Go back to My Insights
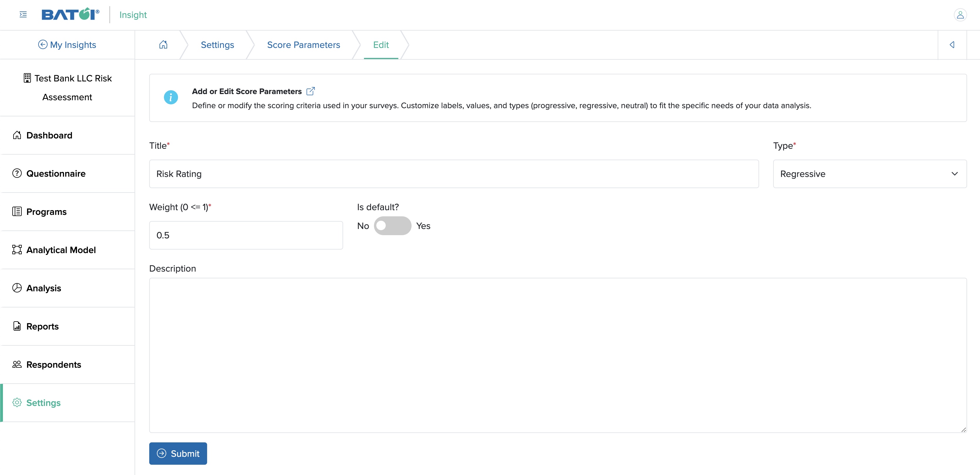The width and height of the screenshot is (980, 475). [67, 45]
